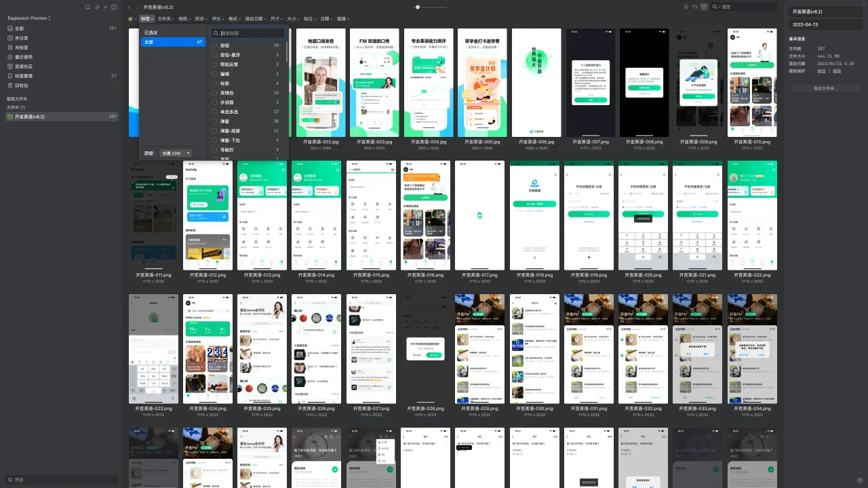Go forward with the right arrow

tap(138, 7)
